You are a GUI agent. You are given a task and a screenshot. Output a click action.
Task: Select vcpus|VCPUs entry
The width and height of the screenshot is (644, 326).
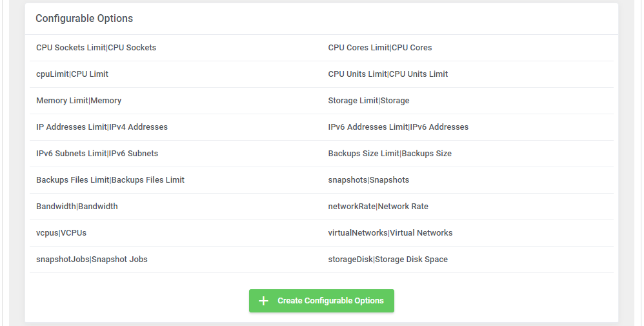click(61, 232)
